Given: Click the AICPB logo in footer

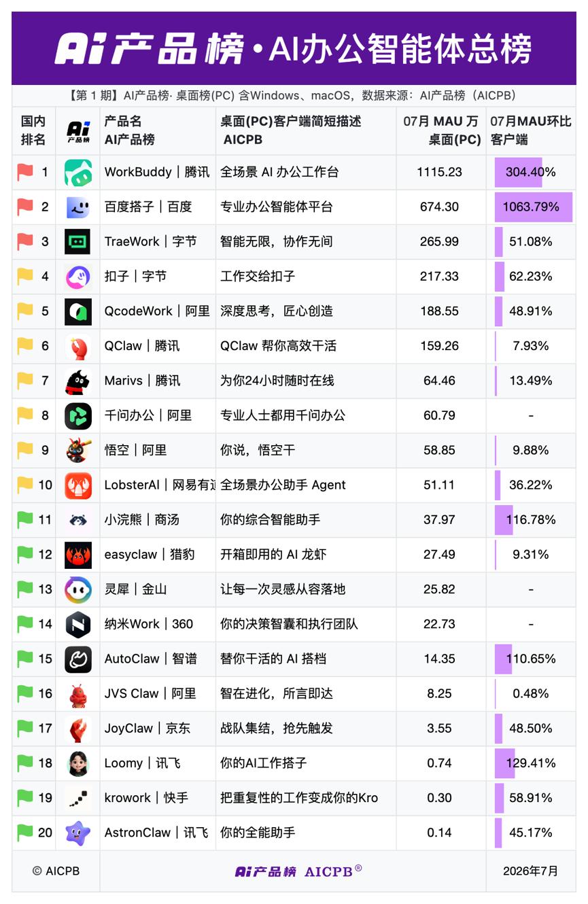Looking at the screenshot, I should [298, 871].
